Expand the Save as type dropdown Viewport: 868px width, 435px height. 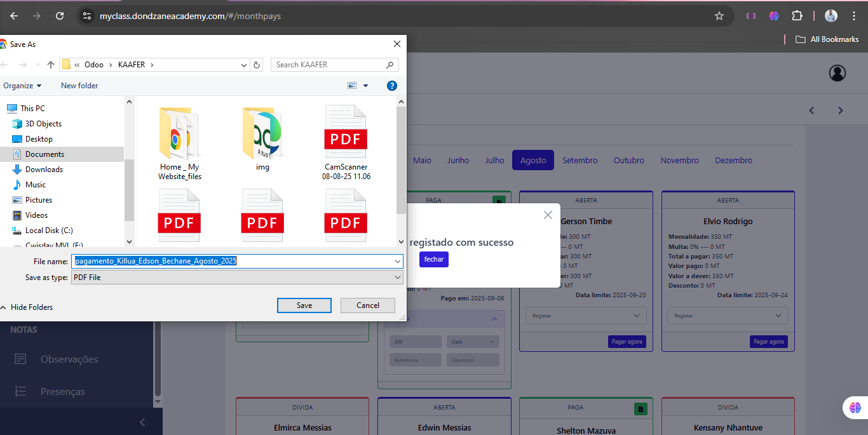(398, 278)
